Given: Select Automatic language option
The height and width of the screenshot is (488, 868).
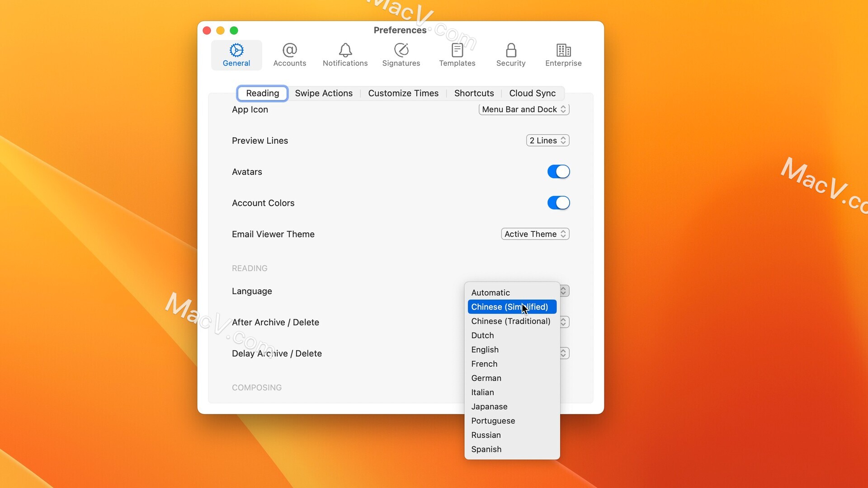Looking at the screenshot, I should pos(512,293).
